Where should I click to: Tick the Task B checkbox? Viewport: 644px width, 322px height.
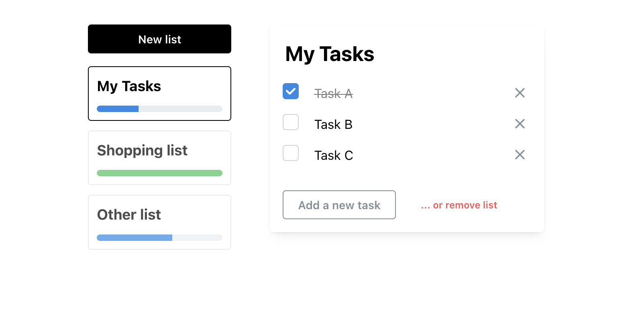click(291, 122)
